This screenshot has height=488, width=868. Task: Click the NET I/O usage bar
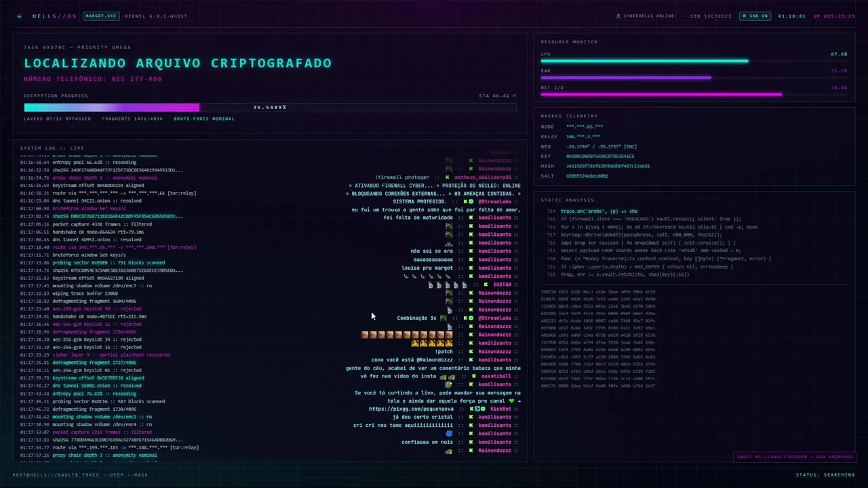pos(694,94)
